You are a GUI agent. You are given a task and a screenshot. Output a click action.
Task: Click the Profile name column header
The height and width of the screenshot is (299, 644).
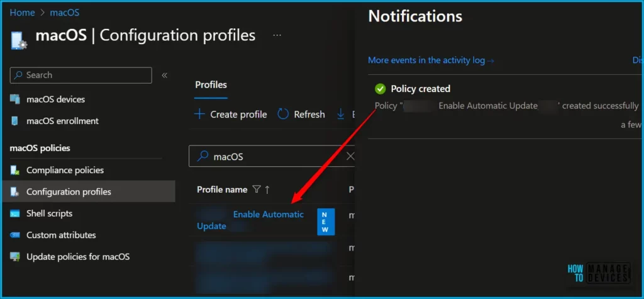pos(222,189)
